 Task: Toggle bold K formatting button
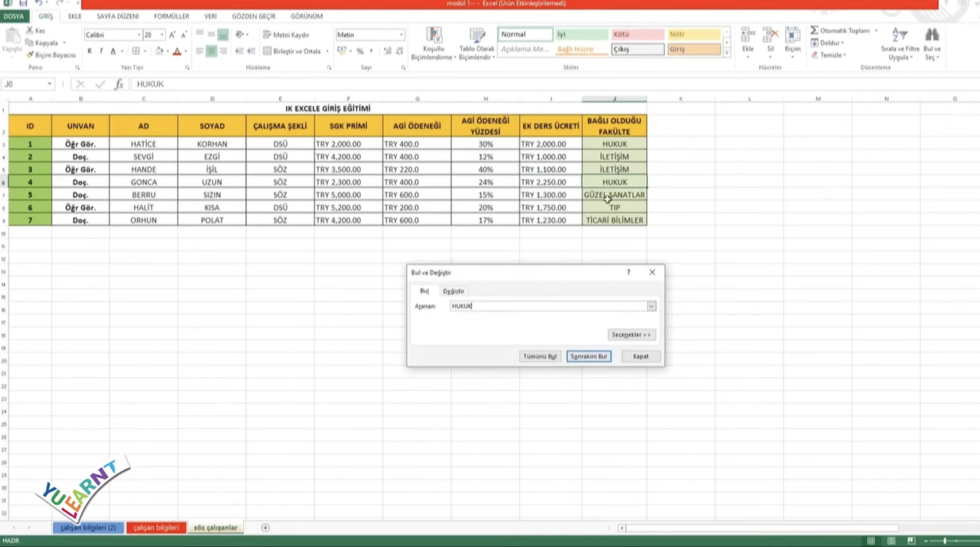(x=89, y=51)
